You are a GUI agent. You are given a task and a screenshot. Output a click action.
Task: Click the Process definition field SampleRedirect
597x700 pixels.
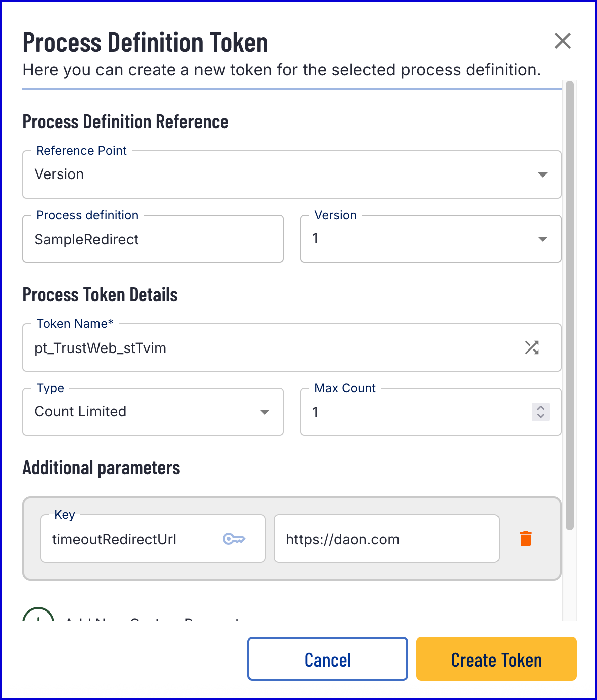click(153, 239)
